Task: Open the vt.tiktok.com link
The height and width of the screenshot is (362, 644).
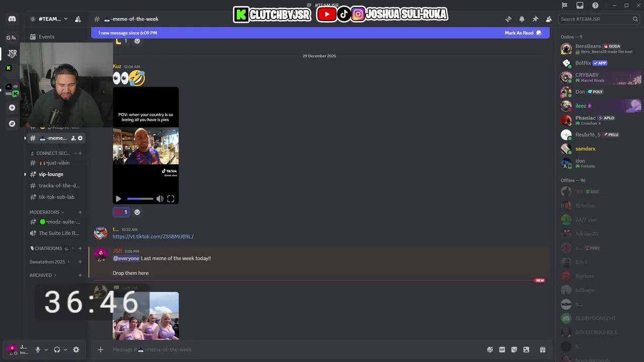Action: [x=153, y=236]
